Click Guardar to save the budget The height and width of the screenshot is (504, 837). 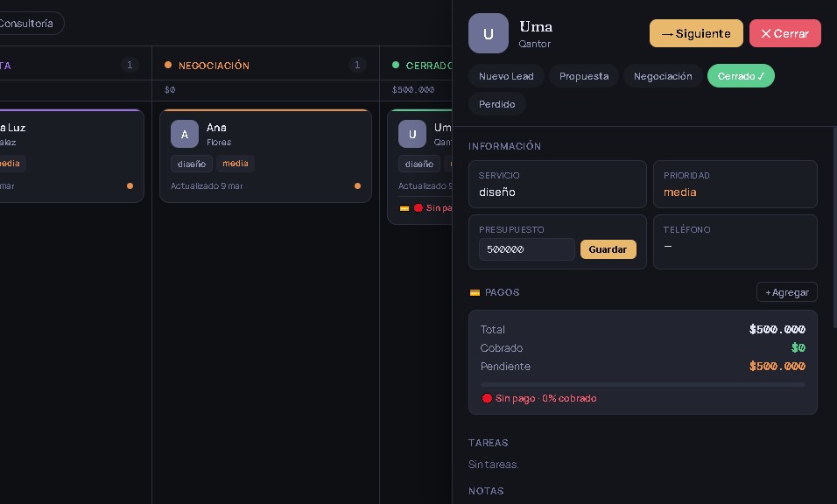point(608,249)
